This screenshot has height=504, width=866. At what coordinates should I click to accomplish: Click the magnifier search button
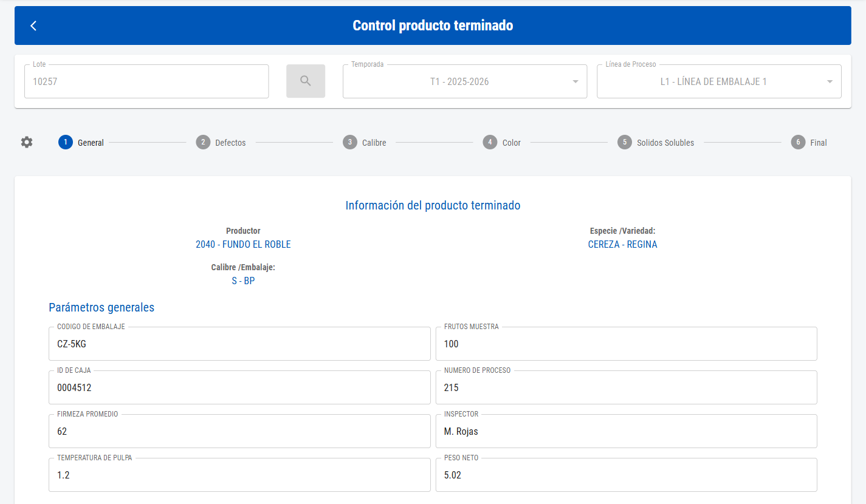(x=306, y=81)
